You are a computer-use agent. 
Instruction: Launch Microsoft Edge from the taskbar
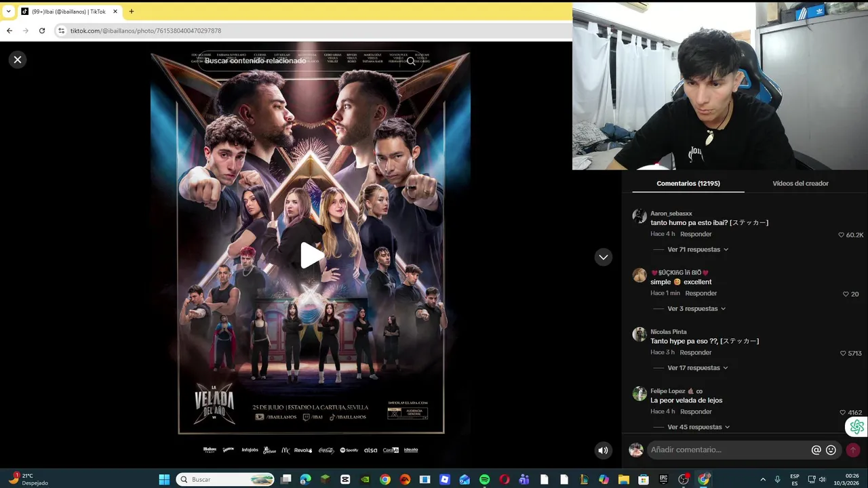pyautogui.click(x=306, y=479)
